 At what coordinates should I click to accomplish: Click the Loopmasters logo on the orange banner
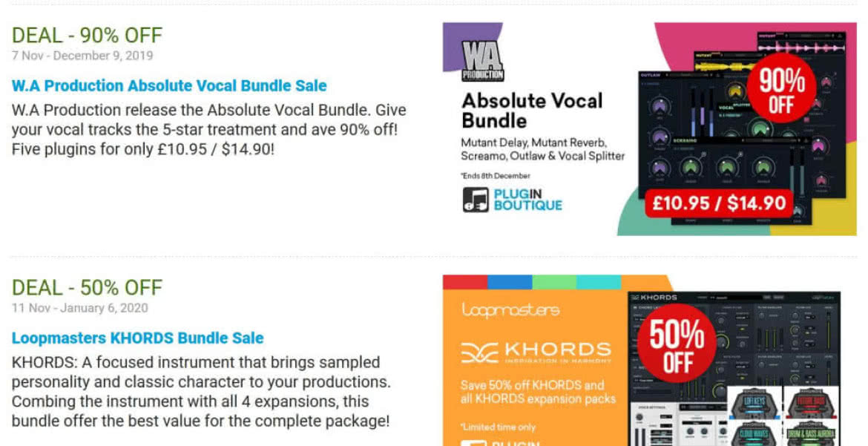(510, 309)
